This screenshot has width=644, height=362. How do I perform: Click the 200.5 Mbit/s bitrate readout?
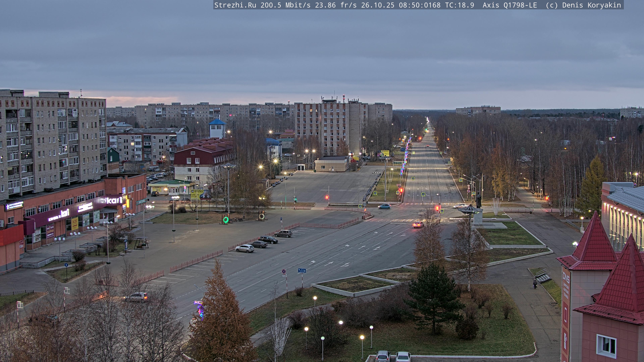tap(285, 5)
